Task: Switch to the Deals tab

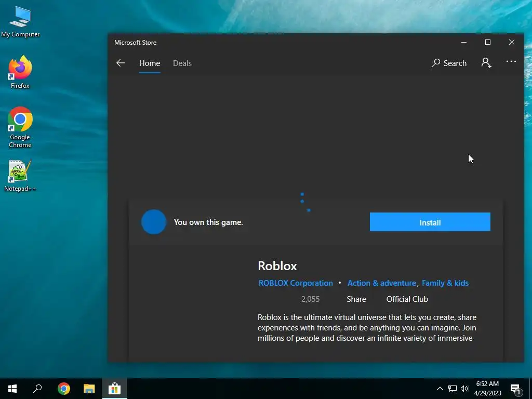Action: pos(182,63)
